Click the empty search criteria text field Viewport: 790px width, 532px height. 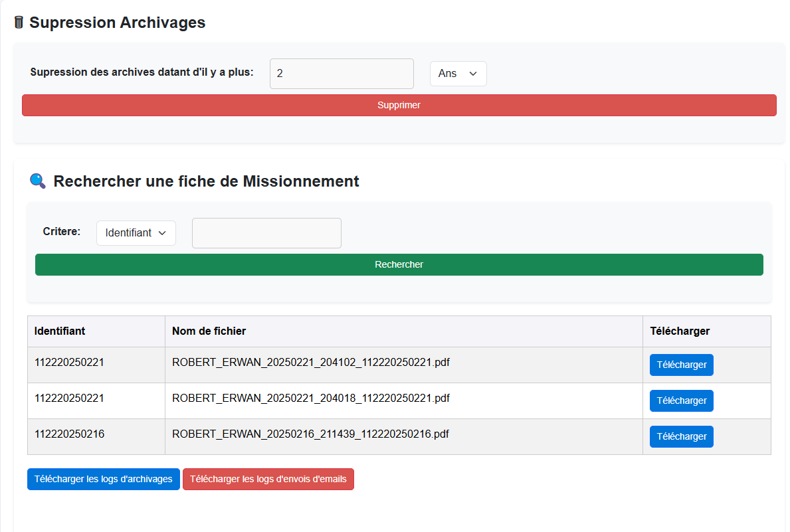pyautogui.click(x=266, y=232)
